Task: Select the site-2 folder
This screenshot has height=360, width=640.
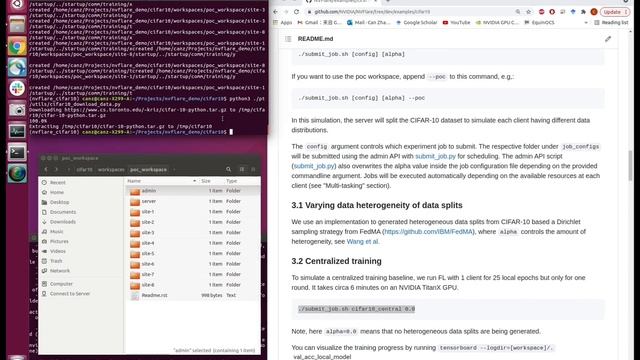Action: pos(192,222)
